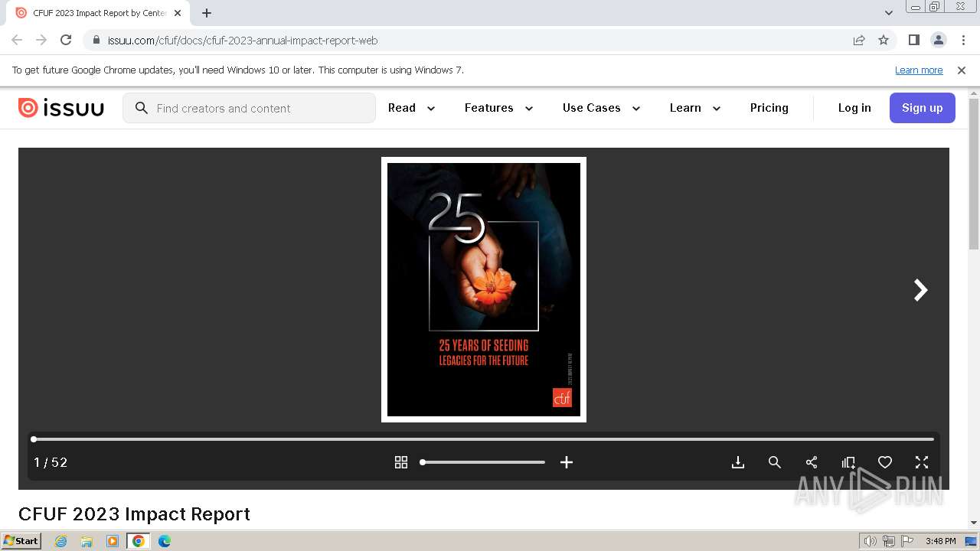980x551 pixels.
Task: Share the publication
Action: point(812,462)
